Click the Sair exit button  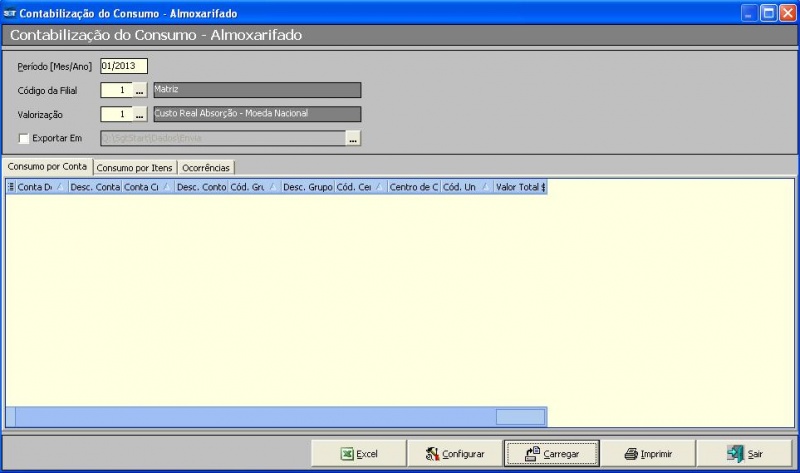point(743,453)
